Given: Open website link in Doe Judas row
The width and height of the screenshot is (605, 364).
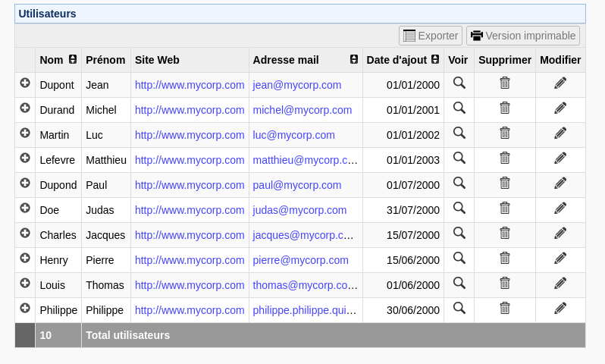Looking at the screenshot, I should pos(190,210).
